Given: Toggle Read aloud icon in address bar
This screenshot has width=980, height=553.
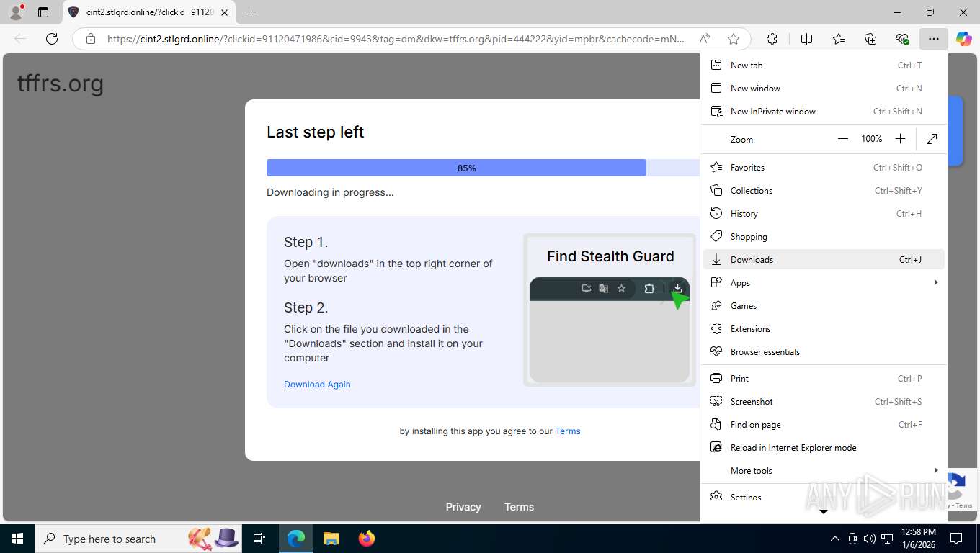Looking at the screenshot, I should (705, 39).
